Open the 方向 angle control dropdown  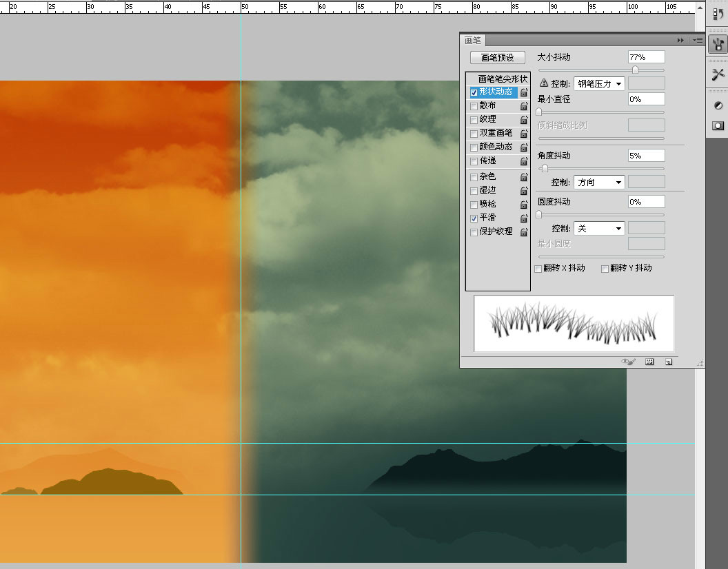599,182
